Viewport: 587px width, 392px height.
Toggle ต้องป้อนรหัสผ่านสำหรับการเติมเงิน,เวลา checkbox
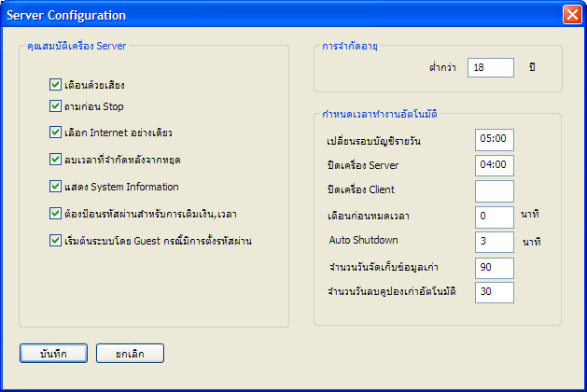coord(55,214)
